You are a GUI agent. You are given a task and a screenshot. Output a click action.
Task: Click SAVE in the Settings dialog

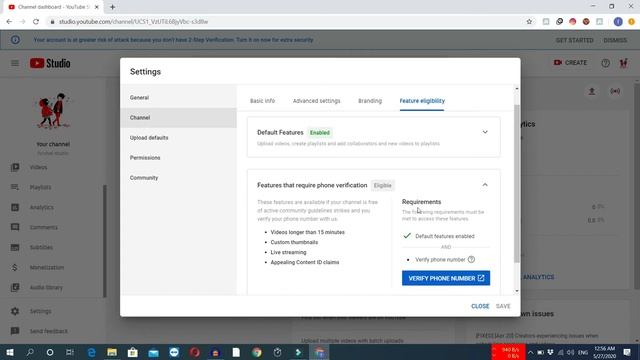503,306
